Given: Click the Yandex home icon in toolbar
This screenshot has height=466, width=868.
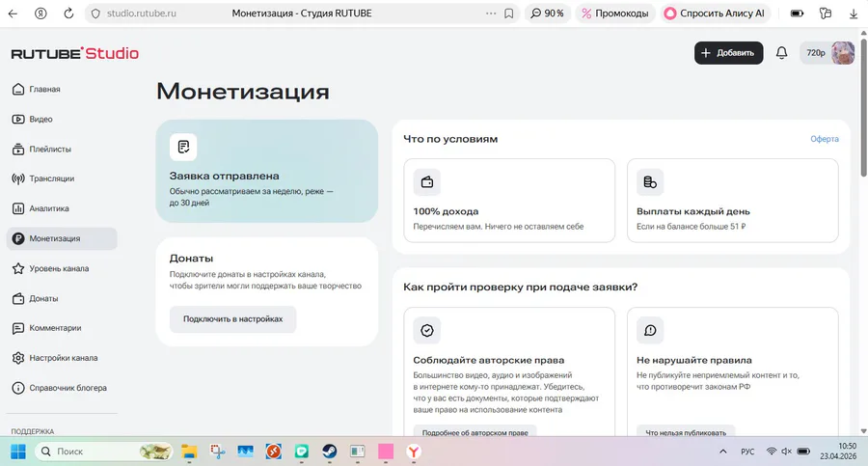Looking at the screenshot, I should (x=41, y=14).
